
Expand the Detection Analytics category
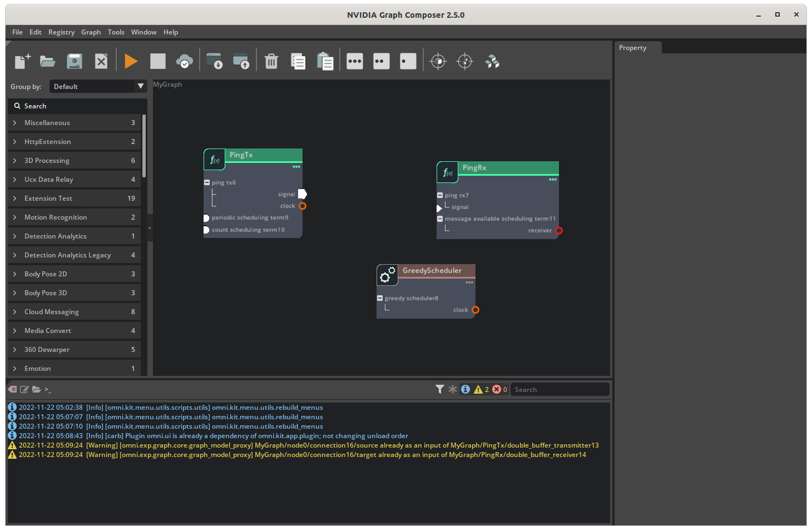(x=75, y=236)
